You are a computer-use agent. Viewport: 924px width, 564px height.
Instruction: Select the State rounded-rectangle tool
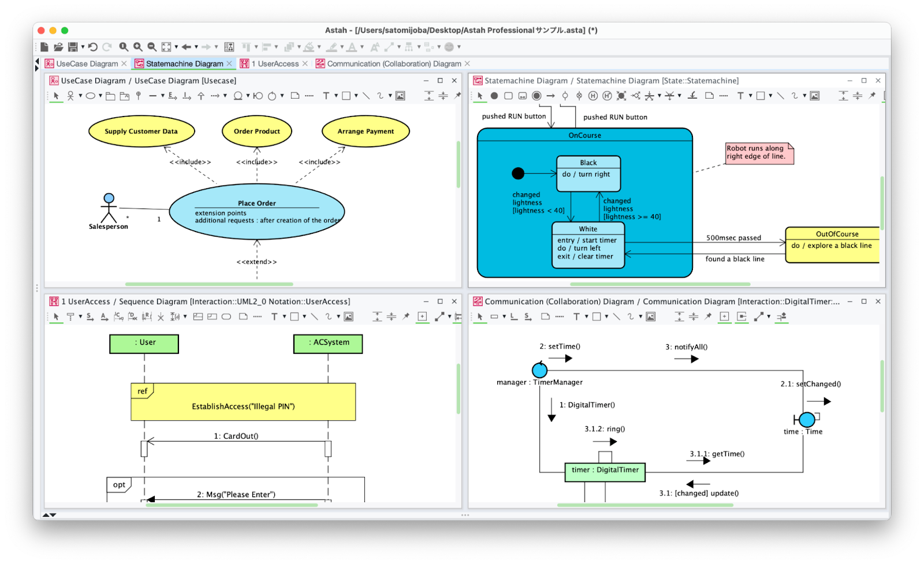[x=508, y=96]
